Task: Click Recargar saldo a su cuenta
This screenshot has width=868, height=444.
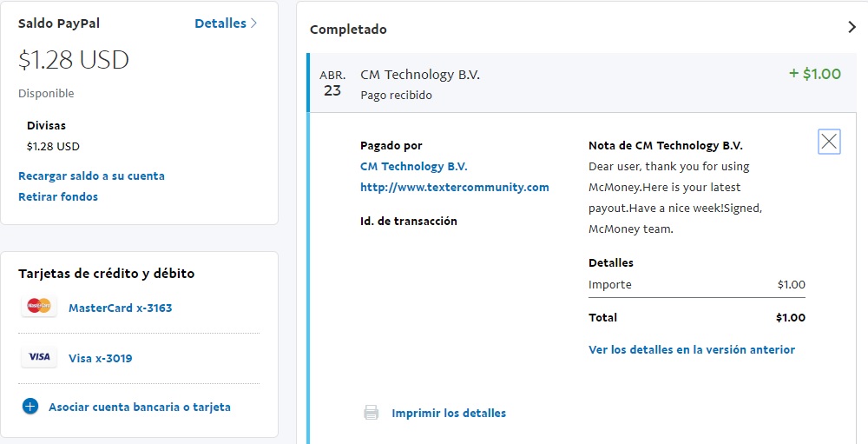Action: coord(91,176)
